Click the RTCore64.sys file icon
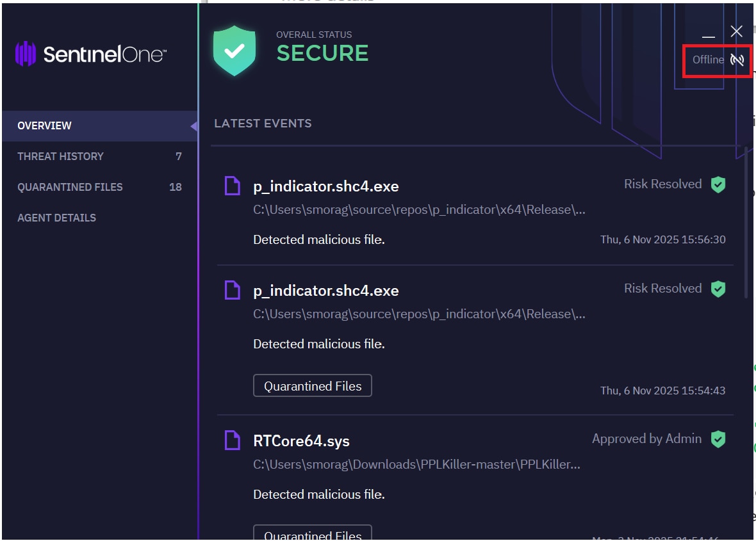The height and width of the screenshot is (541, 756). tap(233, 440)
